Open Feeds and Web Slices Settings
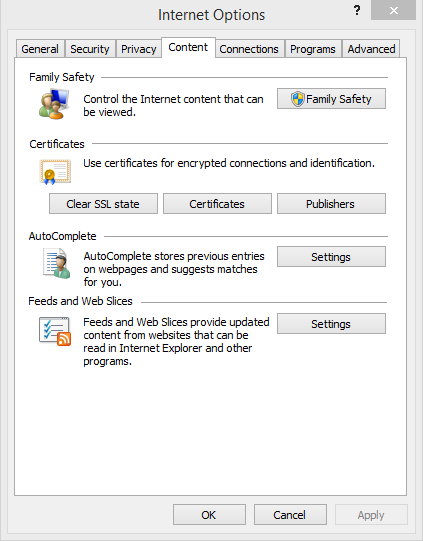Screen dimensions: 423x541 click(331, 323)
